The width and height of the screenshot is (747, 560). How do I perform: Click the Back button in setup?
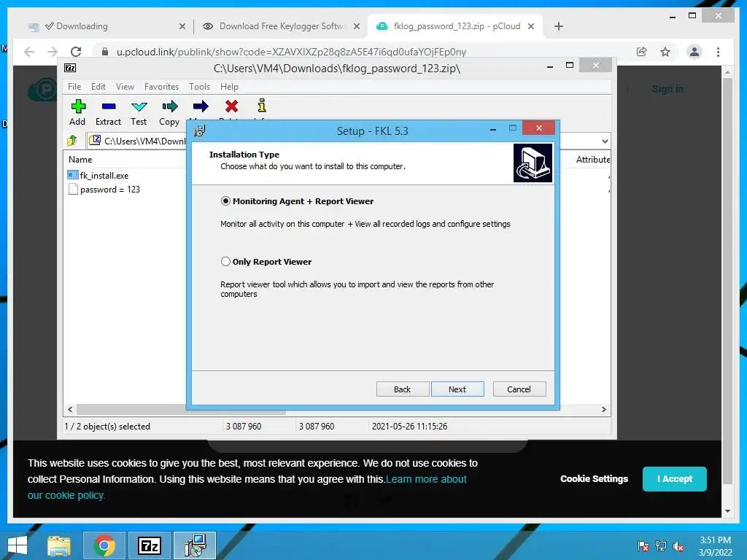(x=403, y=389)
